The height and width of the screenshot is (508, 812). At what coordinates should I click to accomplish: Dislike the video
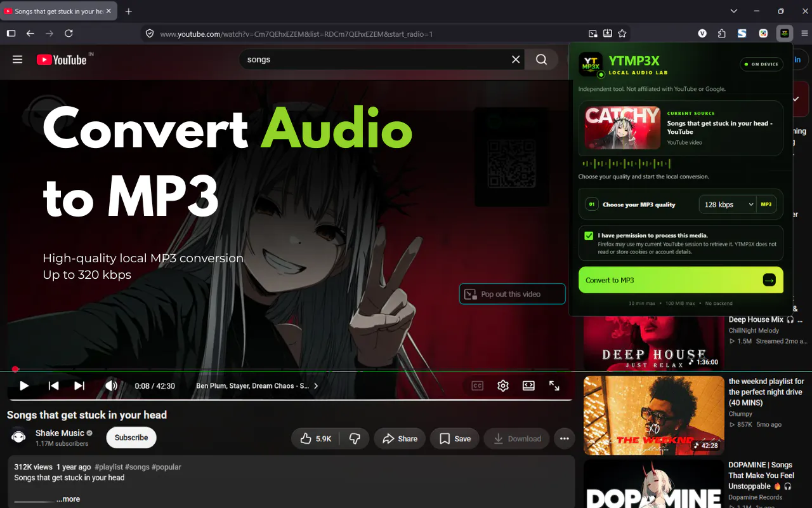pos(355,438)
